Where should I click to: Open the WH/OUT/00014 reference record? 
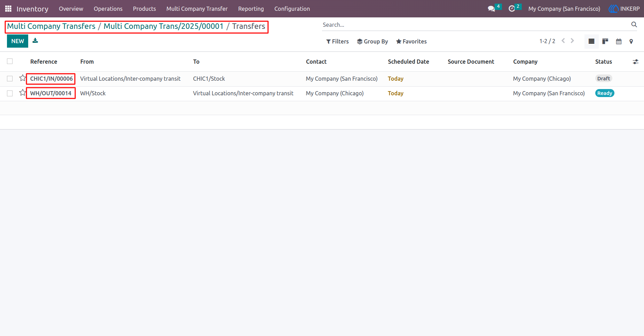[x=51, y=93]
